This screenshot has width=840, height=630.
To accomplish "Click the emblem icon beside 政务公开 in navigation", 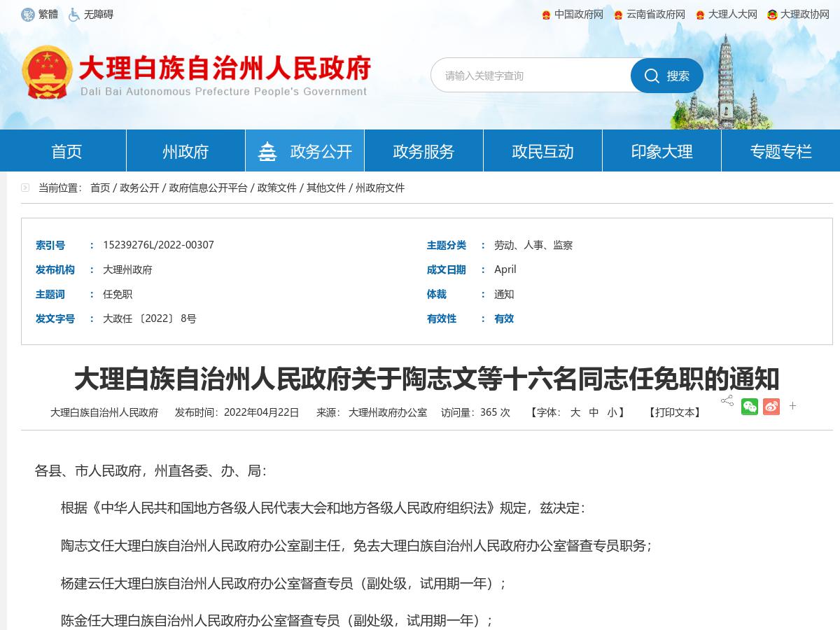I will click(268, 150).
